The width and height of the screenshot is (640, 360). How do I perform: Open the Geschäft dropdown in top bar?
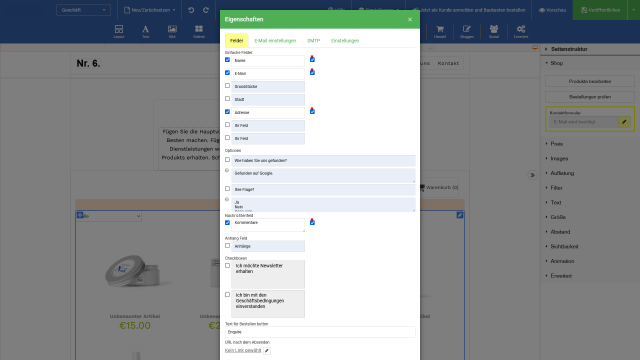click(83, 10)
